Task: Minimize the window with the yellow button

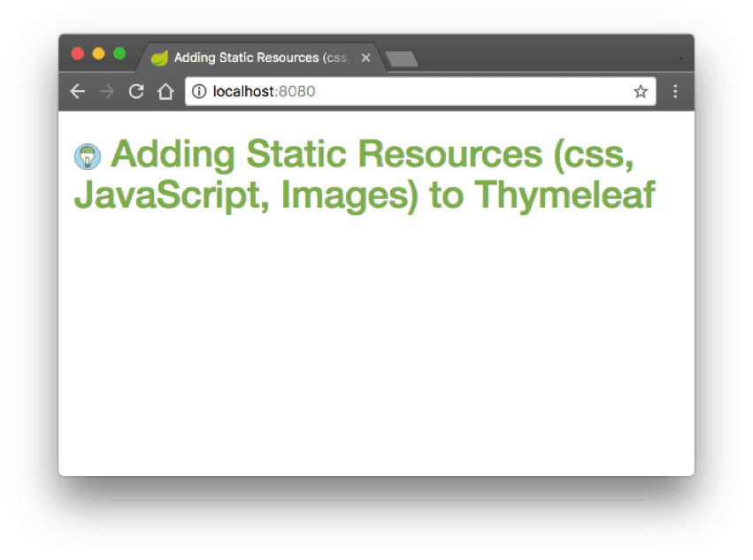Action: 99,53
